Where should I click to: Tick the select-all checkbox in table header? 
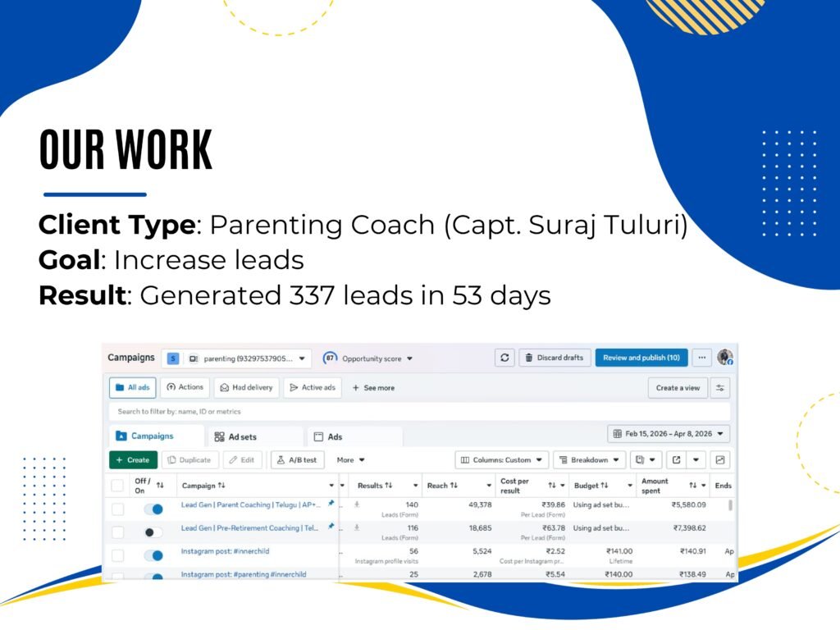pyautogui.click(x=116, y=486)
